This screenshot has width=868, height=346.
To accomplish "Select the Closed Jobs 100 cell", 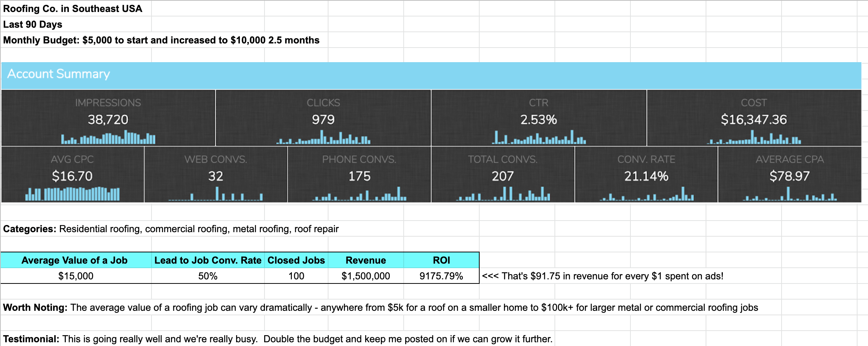I will click(296, 276).
